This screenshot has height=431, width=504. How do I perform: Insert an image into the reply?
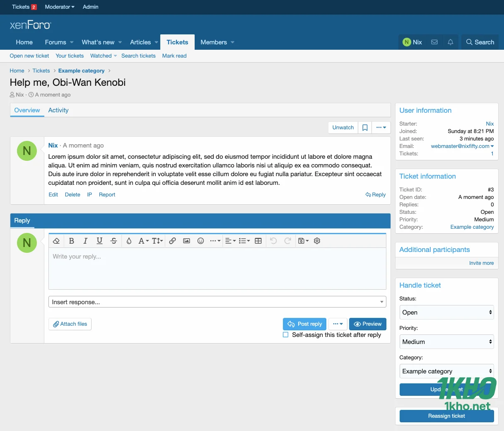click(x=186, y=240)
